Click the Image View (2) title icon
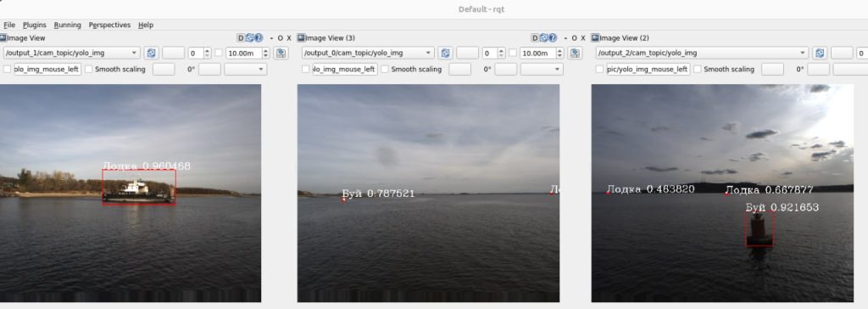This screenshot has width=868, height=309. [595, 37]
